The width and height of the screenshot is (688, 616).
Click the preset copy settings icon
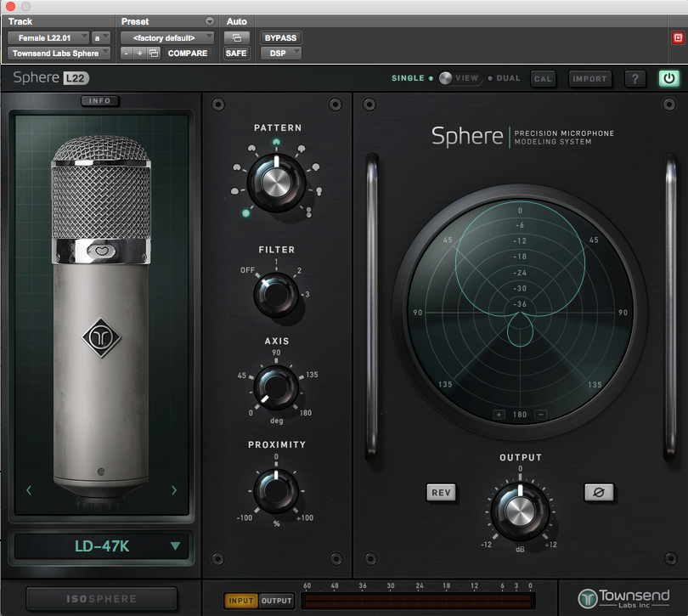tap(154, 54)
